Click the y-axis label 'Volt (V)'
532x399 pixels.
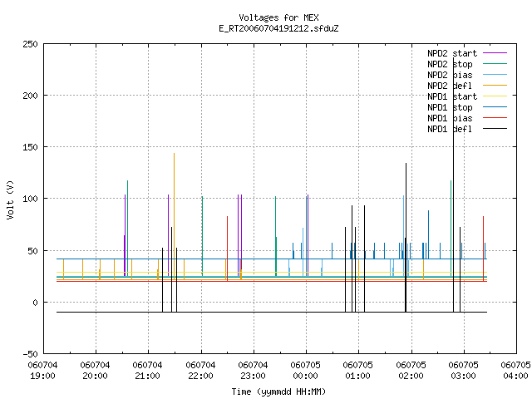click(10, 199)
